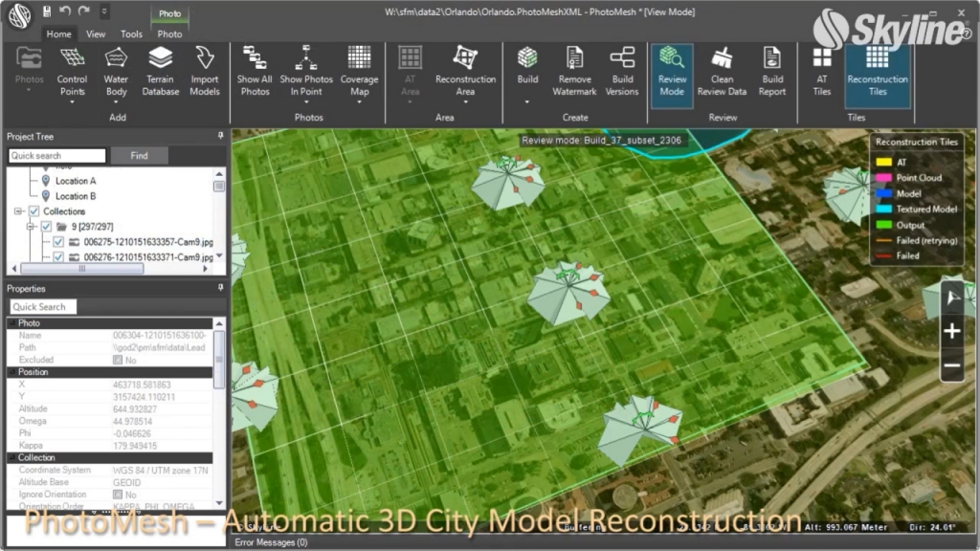Toggle the Collections checkbox
This screenshot has width=980, height=551.
coord(33,211)
